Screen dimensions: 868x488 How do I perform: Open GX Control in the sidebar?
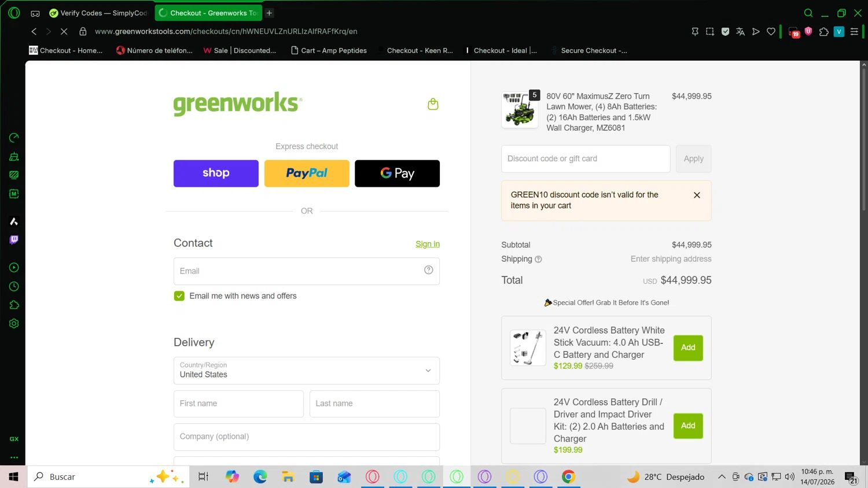coord(14,138)
